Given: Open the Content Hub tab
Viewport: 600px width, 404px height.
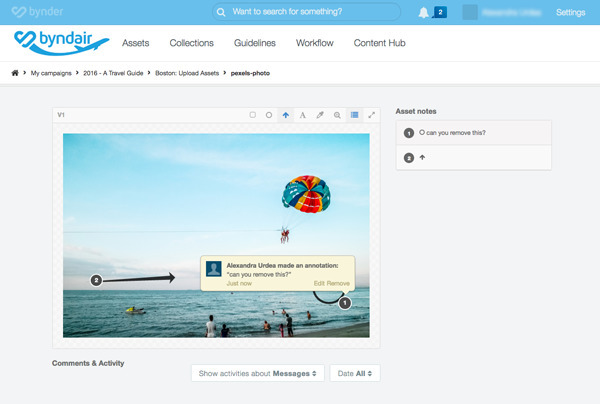Looking at the screenshot, I should (x=379, y=43).
